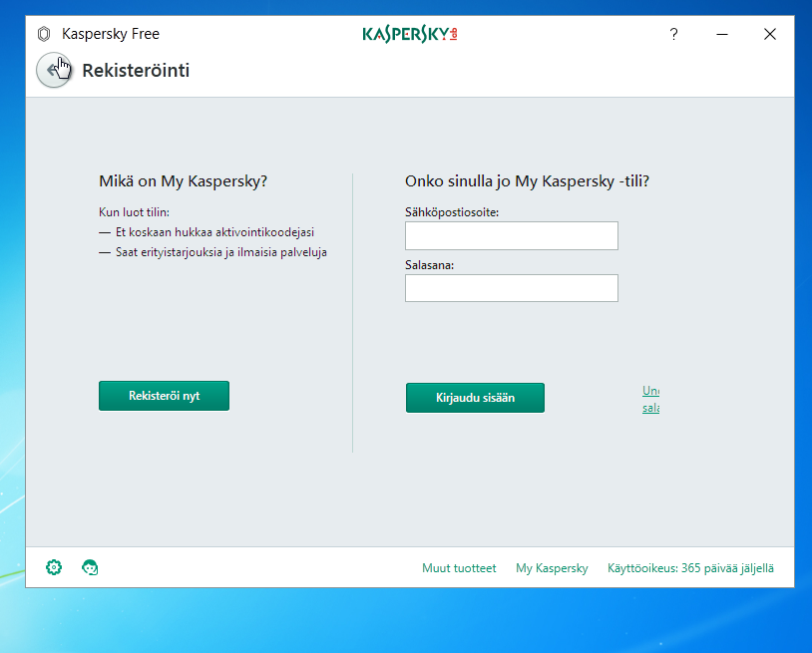
Task: Minimize the Kaspersky Free window
Action: click(722, 34)
